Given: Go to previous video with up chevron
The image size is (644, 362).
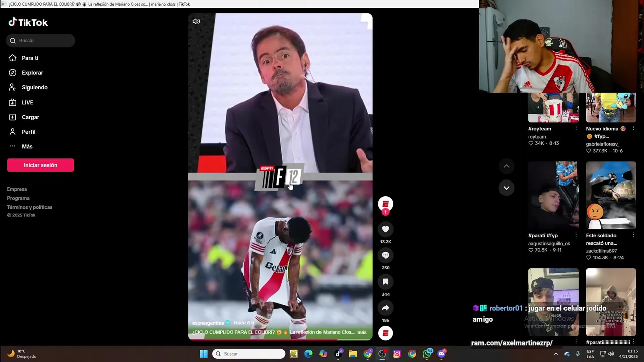Looking at the screenshot, I should click(507, 166).
